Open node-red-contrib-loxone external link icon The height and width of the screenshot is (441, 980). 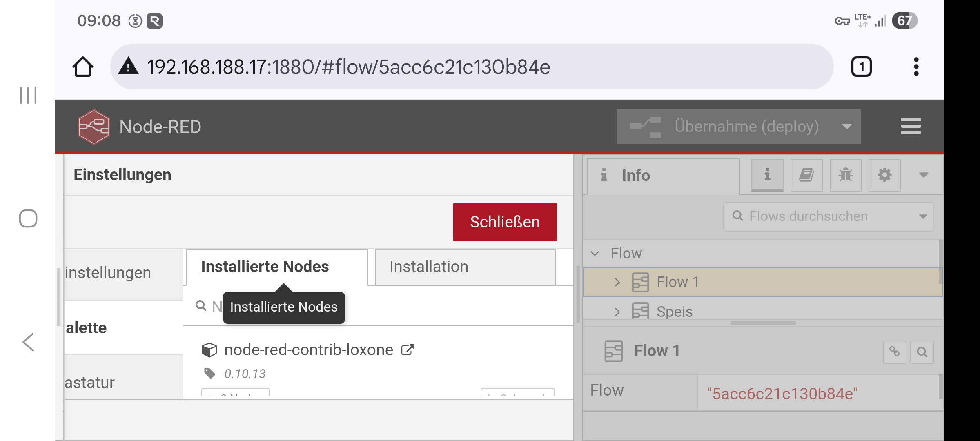coord(408,350)
